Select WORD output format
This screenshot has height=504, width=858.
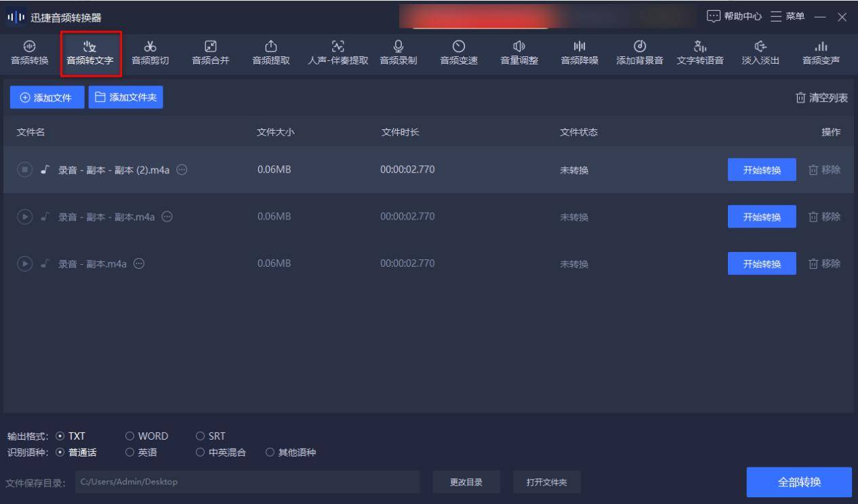pyautogui.click(x=147, y=436)
